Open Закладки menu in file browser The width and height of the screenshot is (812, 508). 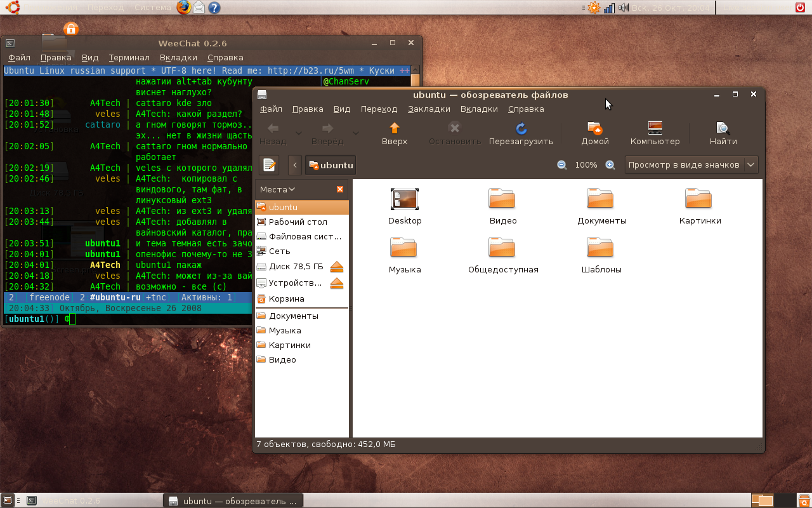tap(429, 109)
